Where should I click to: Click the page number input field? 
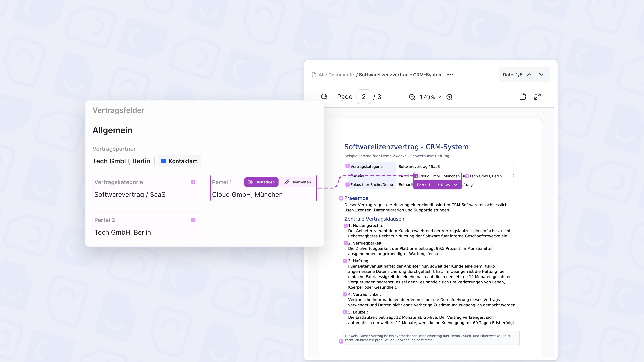pyautogui.click(x=364, y=97)
